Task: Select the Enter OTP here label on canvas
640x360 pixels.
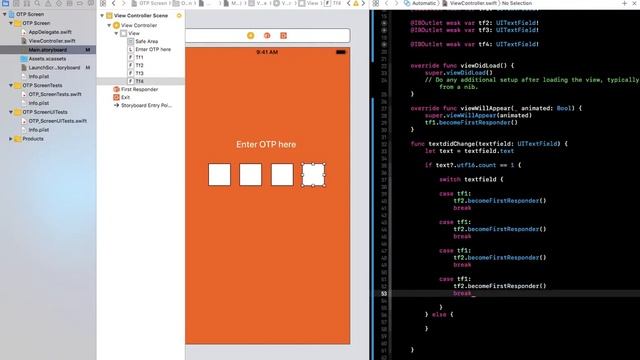Action: point(266,144)
